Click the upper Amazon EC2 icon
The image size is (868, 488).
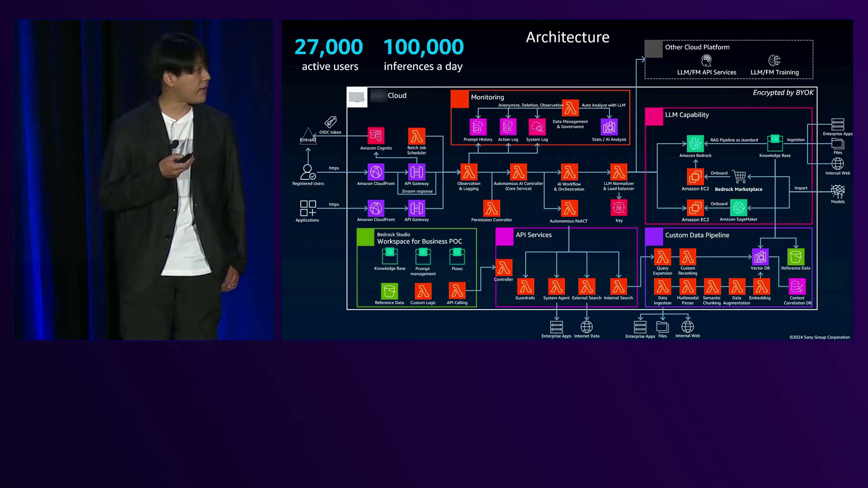tap(695, 177)
